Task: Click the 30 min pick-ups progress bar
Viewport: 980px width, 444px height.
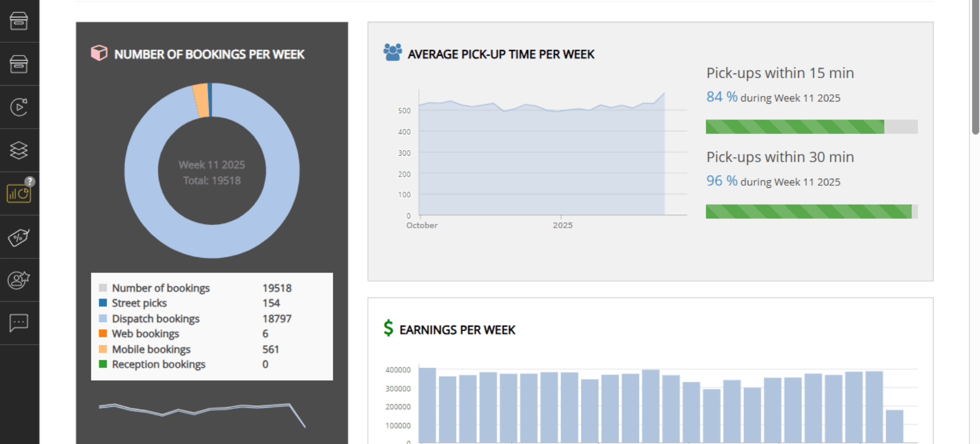Action: [812, 211]
